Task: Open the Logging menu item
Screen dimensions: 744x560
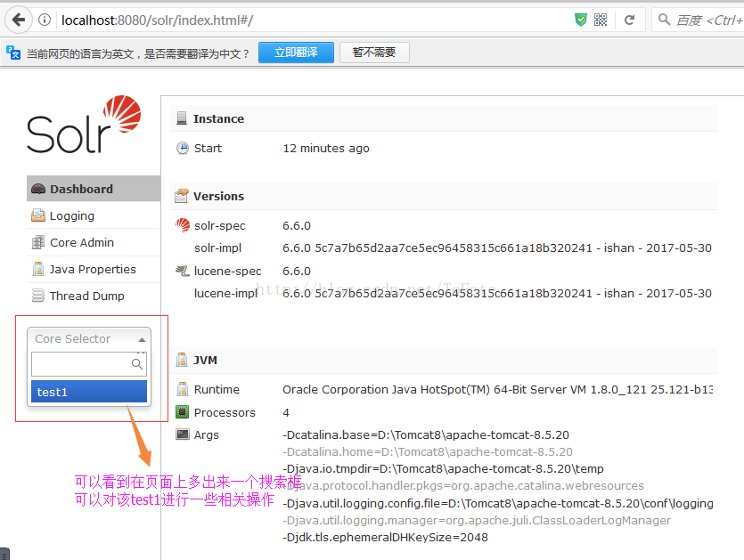Action: 94,215
